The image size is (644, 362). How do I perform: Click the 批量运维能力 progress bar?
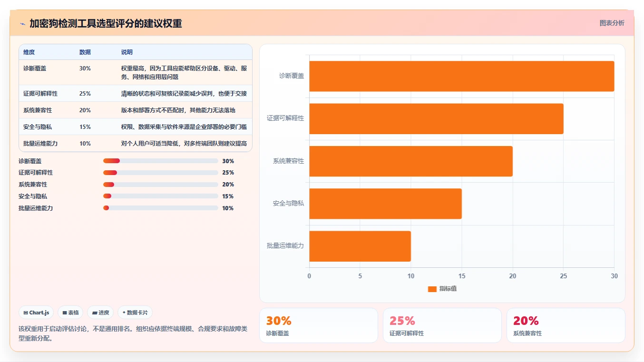161,208
